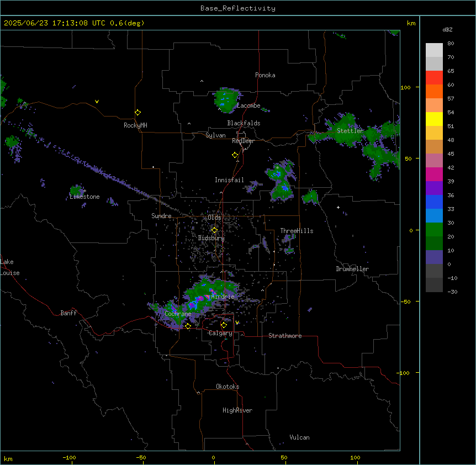Image resolution: width=476 pixels, height=465 pixels.
Task: Select the Limestone label
Action: coord(84,197)
